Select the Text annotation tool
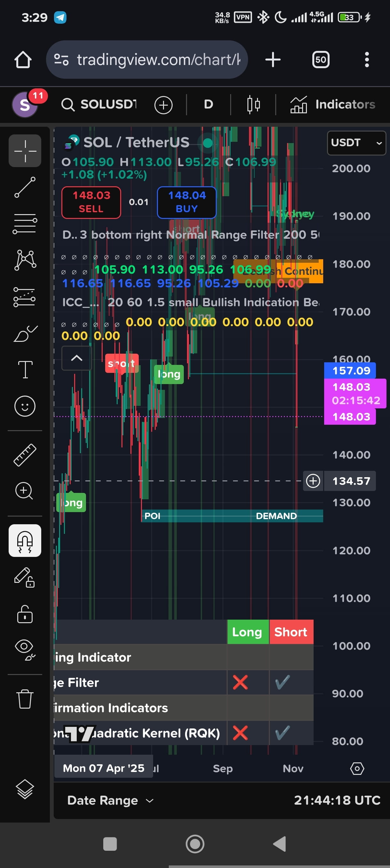The image size is (390, 868). pyautogui.click(x=25, y=370)
